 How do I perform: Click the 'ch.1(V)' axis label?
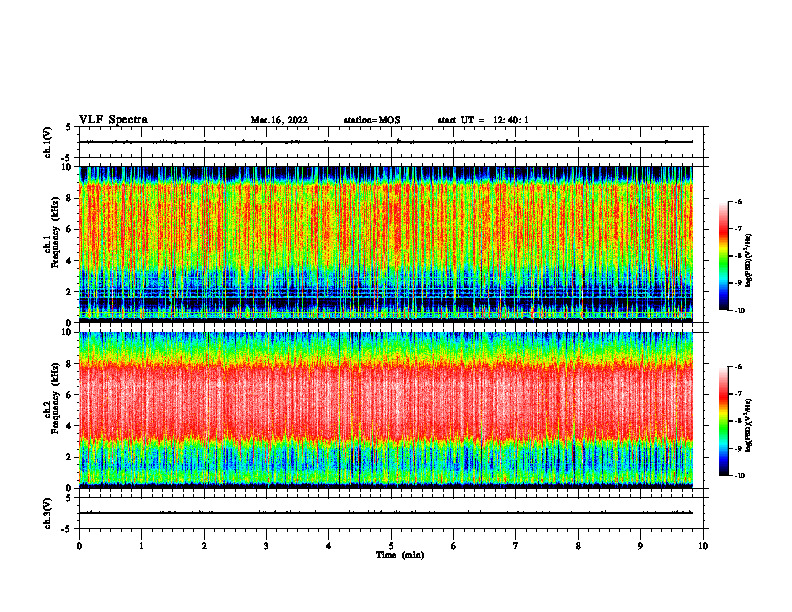pos(47,142)
